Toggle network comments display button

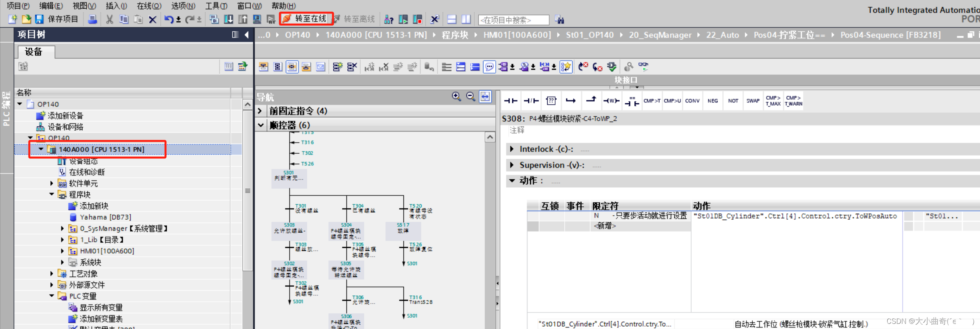[x=489, y=67]
